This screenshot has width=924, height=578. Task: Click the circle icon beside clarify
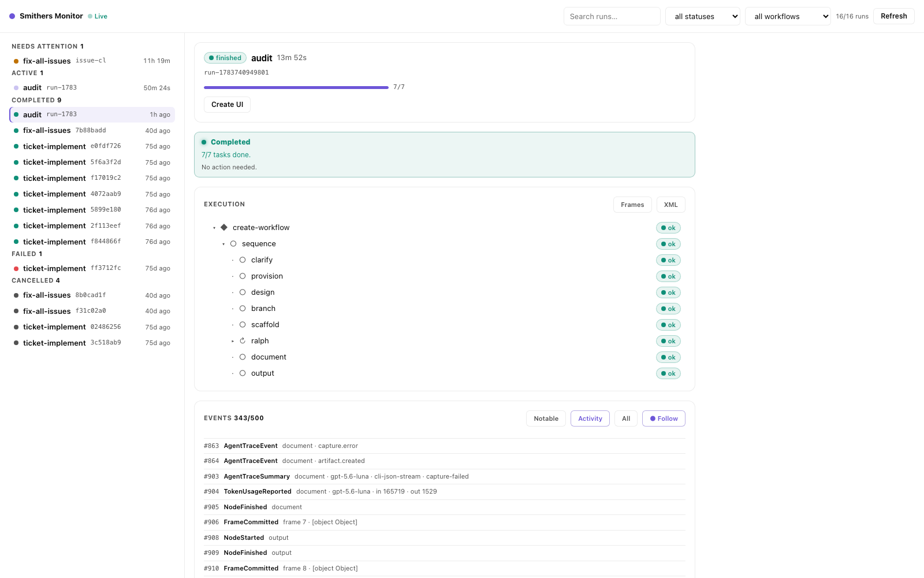pos(243,260)
